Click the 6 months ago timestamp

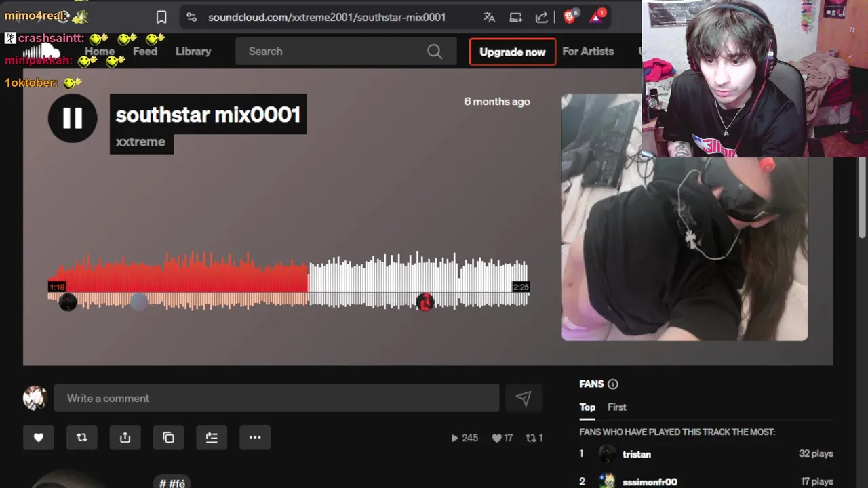497,102
